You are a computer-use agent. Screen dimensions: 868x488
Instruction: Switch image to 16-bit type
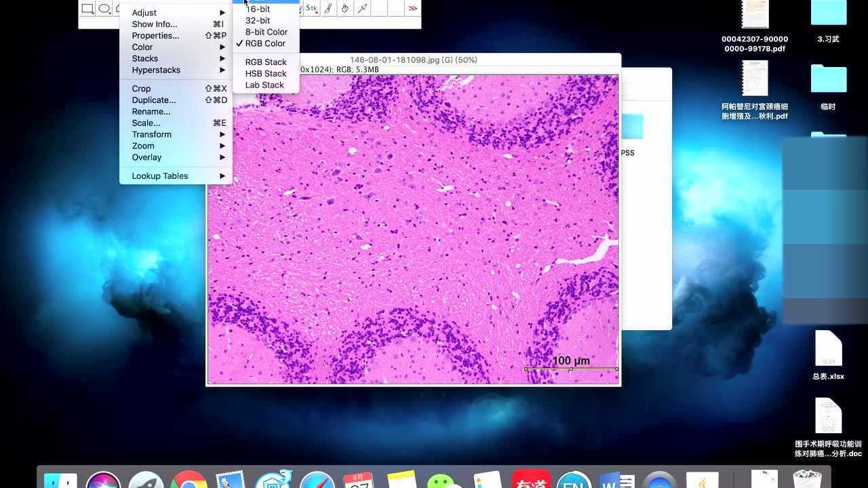click(x=257, y=9)
